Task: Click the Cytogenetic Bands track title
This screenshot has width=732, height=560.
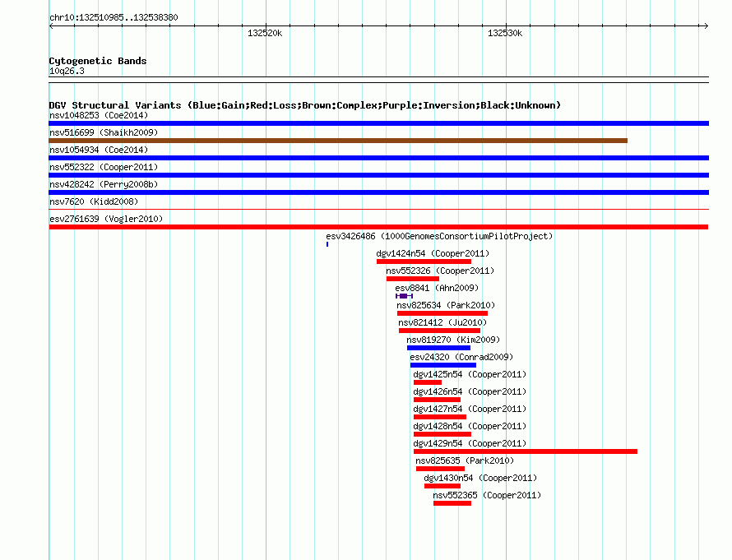Action: click(98, 61)
